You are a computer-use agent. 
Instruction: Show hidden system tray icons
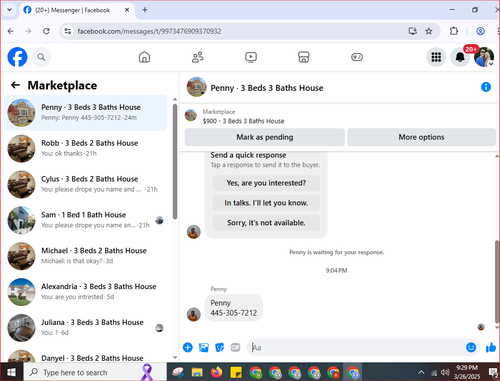pyautogui.click(x=421, y=372)
